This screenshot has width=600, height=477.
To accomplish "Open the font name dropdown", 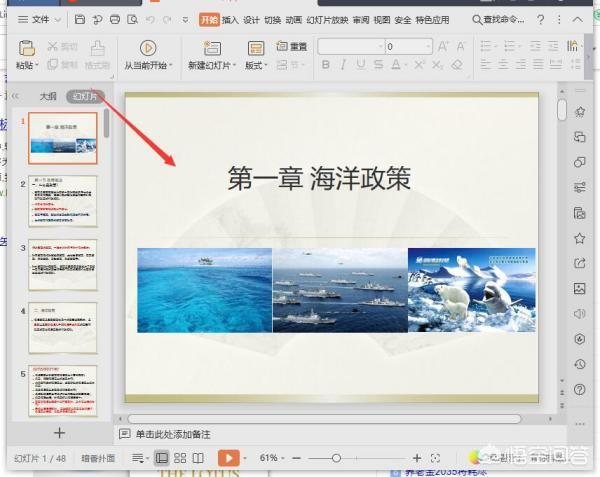I will 350,46.
